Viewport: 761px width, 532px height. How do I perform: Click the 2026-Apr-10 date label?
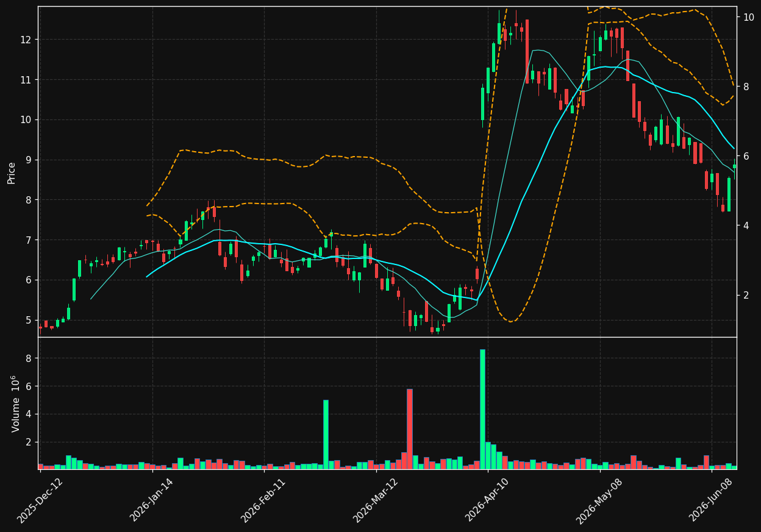[x=488, y=500]
